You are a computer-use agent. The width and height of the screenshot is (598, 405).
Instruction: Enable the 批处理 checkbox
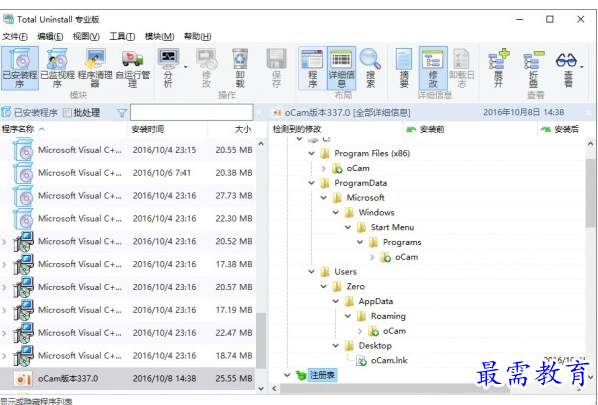67,112
